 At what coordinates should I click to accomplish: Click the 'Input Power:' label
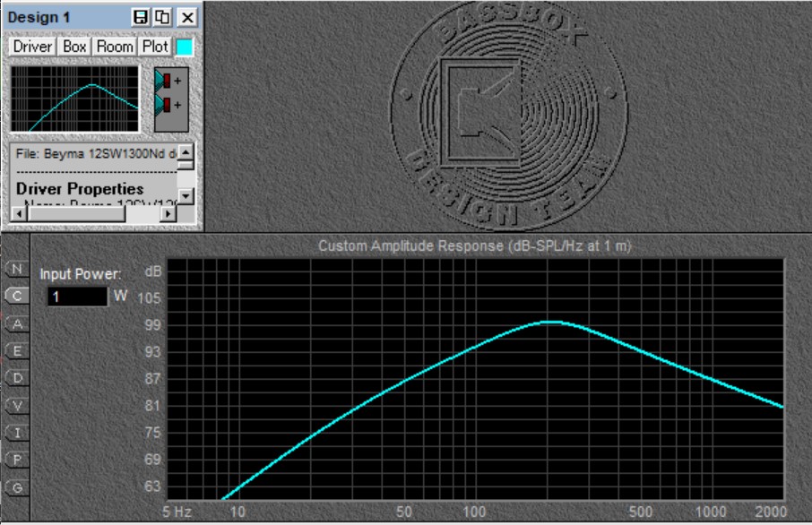point(81,274)
